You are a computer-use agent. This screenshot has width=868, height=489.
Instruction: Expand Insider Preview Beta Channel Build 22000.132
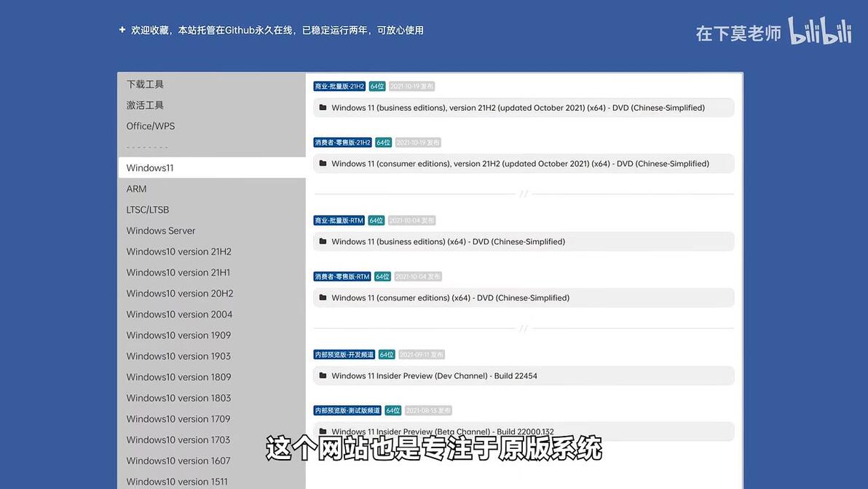[x=524, y=432]
